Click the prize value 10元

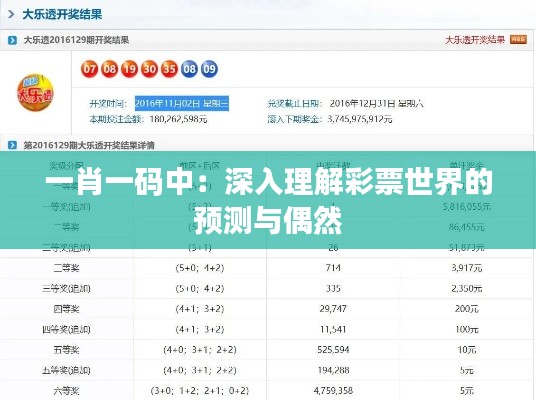click(x=467, y=350)
